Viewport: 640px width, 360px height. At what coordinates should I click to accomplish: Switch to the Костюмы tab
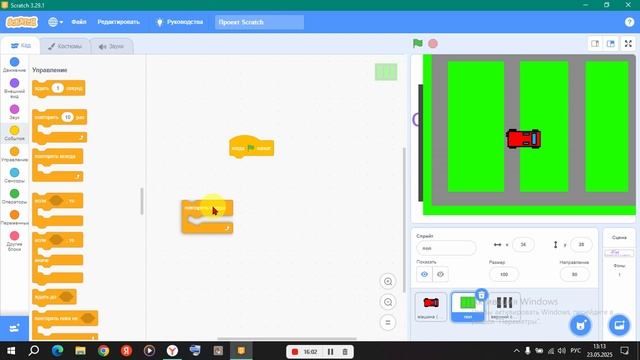click(x=65, y=46)
